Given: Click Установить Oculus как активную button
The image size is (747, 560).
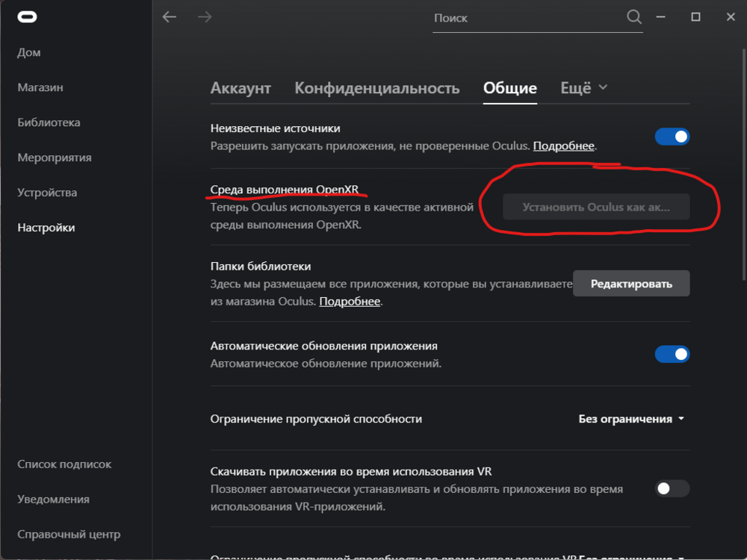Looking at the screenshot, I should (x=596, y=208).
